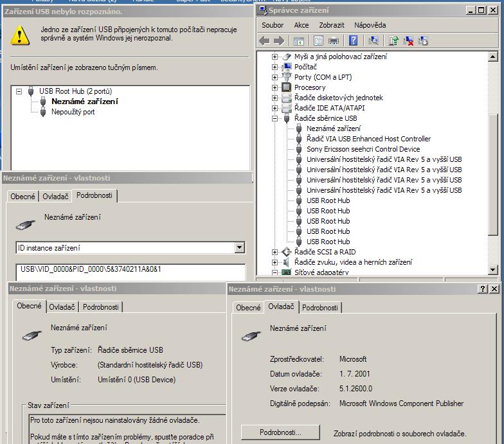
Task: Click the vertical scrollbar thumb in Device Manager
Action: pos(492,175)
